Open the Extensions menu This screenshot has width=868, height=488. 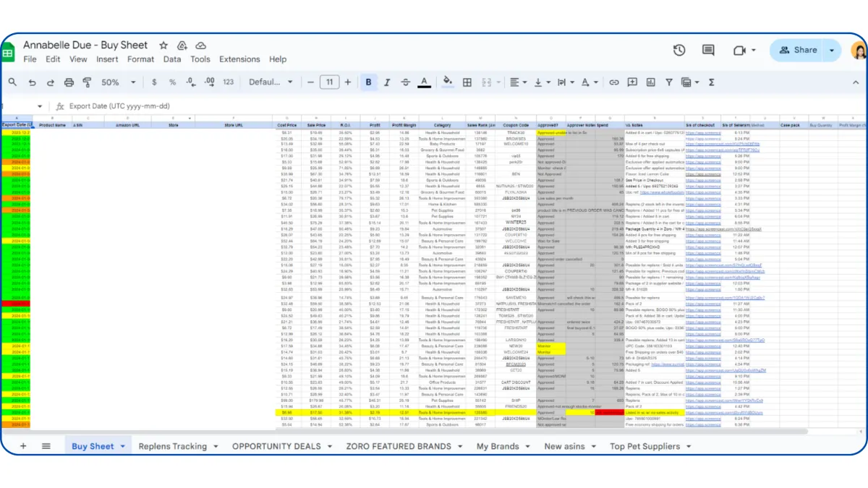(x=239, y=59)
